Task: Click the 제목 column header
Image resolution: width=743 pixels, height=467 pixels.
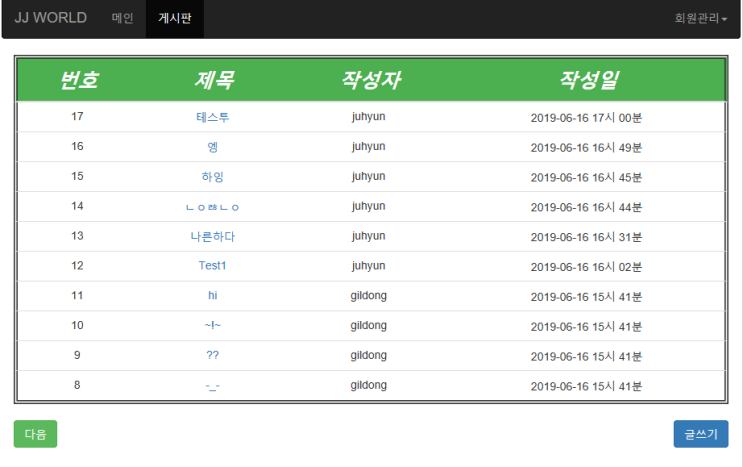Action: [x=214, y=80]
